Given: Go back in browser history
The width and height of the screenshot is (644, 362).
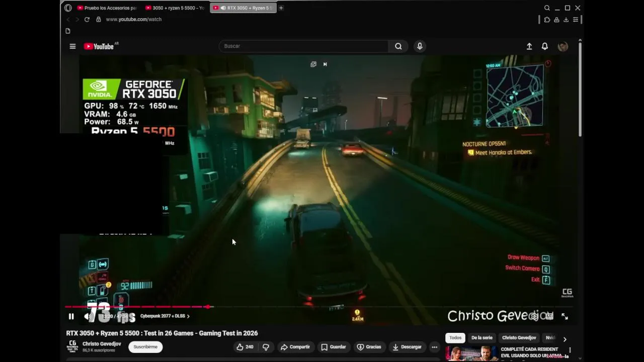Looking at the screenshot, I should pyautogui.click(x=68, y=19).
